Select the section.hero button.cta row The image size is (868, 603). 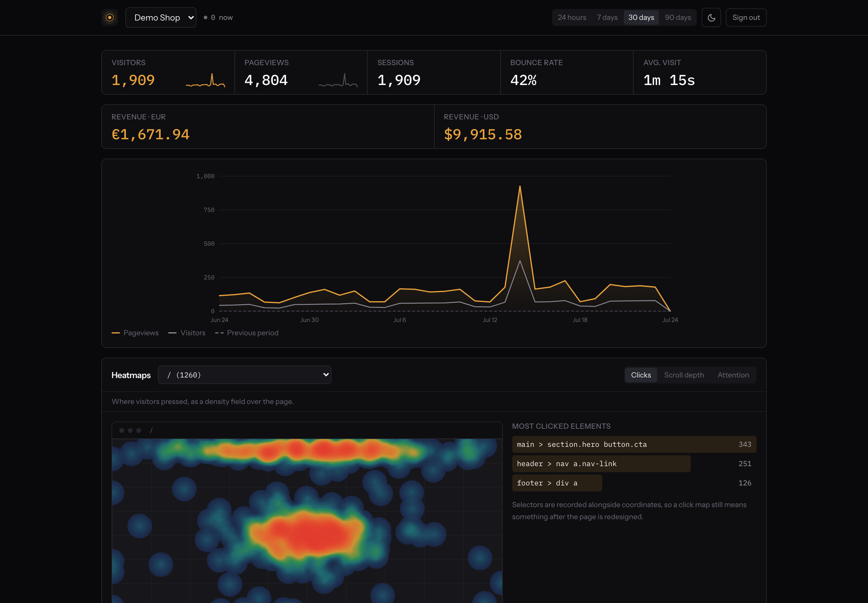(634, 444)
